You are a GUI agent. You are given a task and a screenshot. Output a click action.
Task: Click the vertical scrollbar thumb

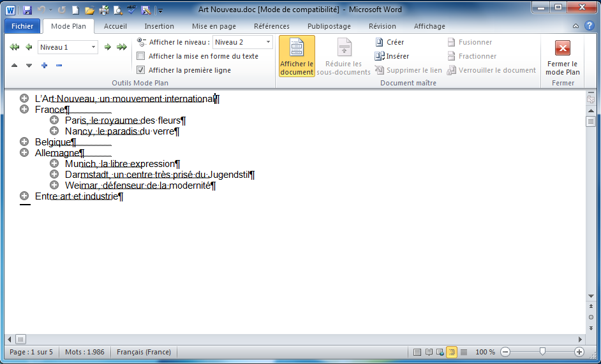point(591,122)
